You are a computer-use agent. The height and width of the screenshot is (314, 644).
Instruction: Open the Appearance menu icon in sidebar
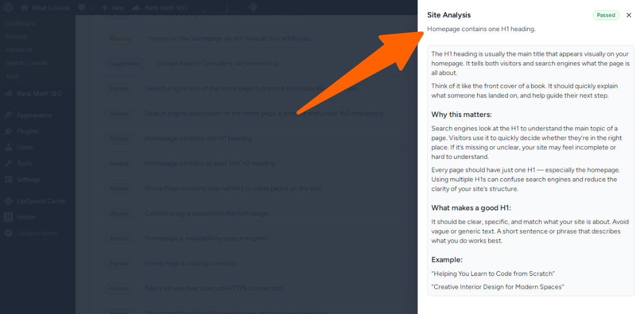[8, 115]
